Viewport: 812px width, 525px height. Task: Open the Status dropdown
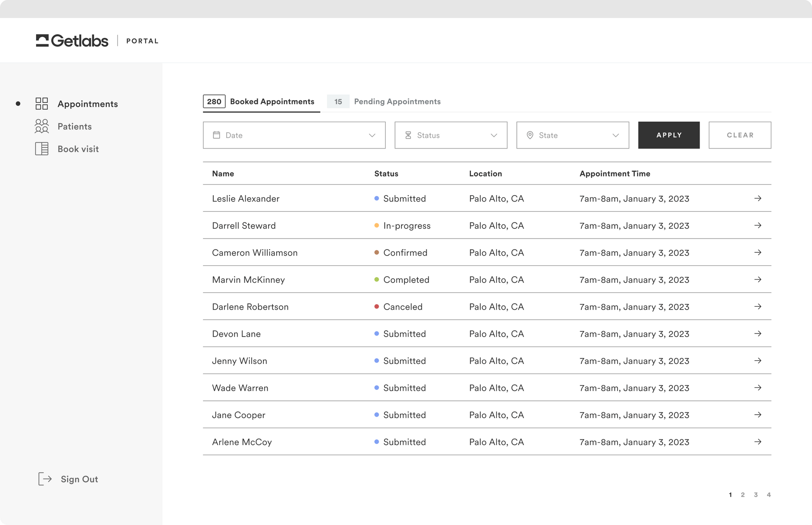494,135
